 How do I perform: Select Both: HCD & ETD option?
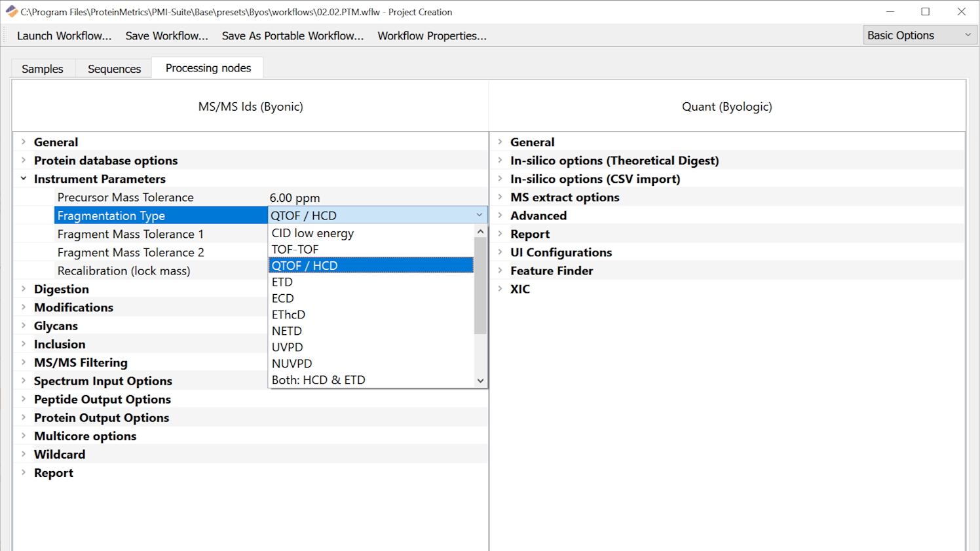318,380
